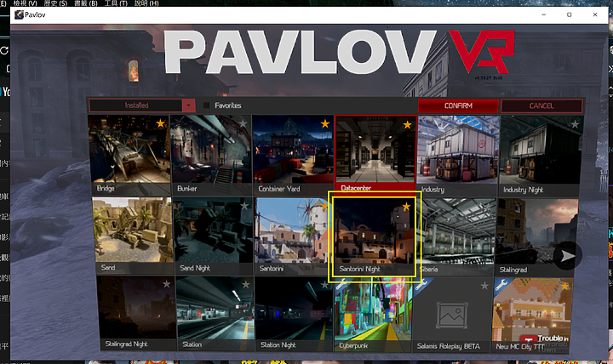
Task: Pick the Siberia map
Action: click(456, 237)
